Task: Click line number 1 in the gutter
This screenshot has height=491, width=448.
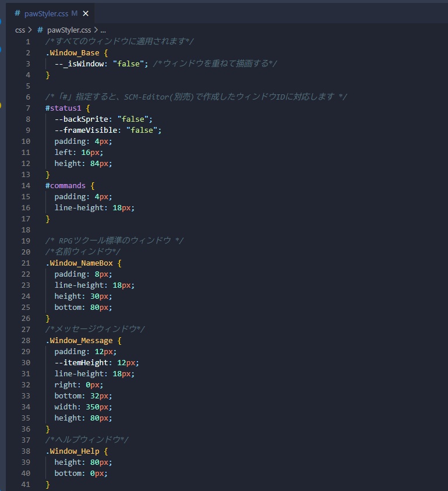Action: 27,41
